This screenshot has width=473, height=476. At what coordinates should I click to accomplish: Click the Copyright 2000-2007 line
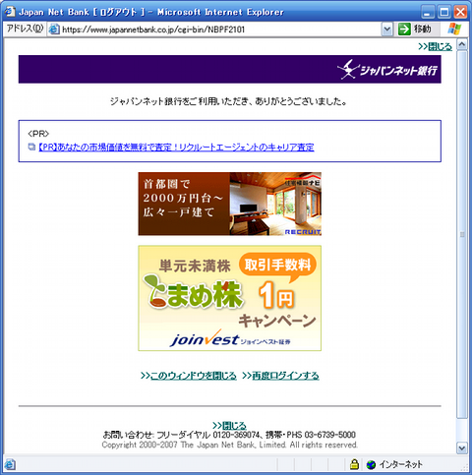pyautogui.click(x=229, y=445)
